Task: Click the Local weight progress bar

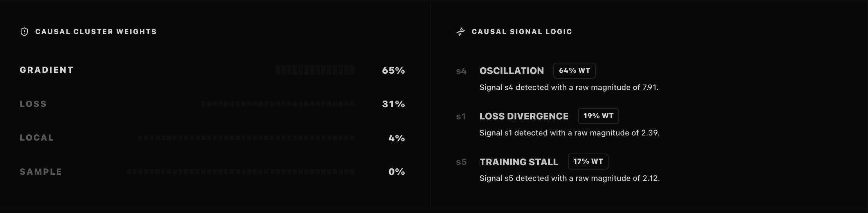Action: pyautogui.click(x=246, y=138)
